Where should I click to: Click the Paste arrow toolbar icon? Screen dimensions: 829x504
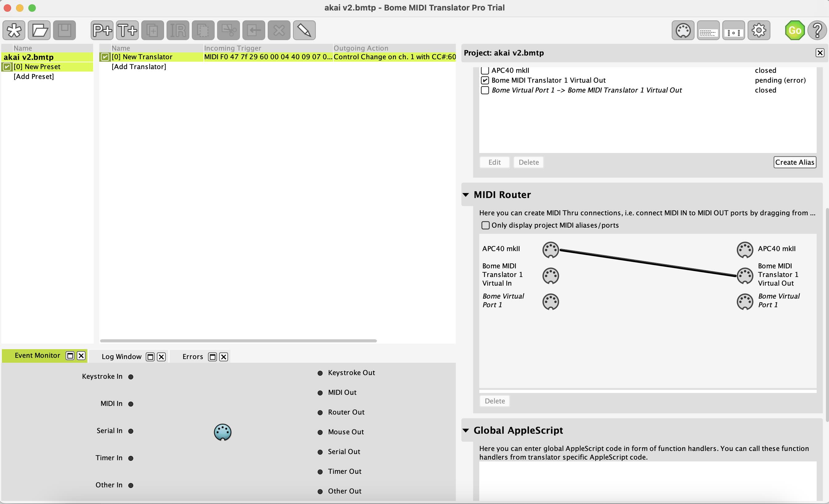254,30
